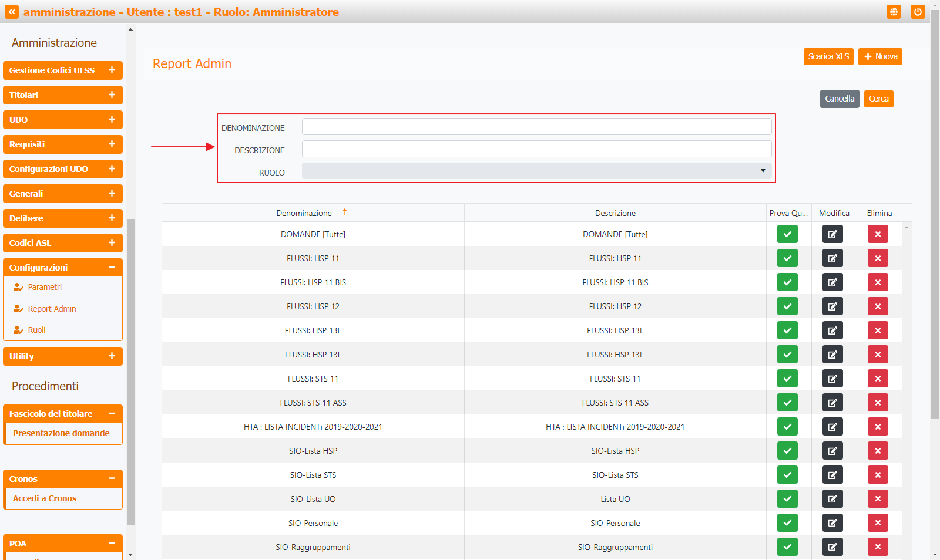The height and width of the screenshot is (560, 940).
Task: Delete the SIO-Personale report
Action: pyautogui.click(x=878, y=523)
